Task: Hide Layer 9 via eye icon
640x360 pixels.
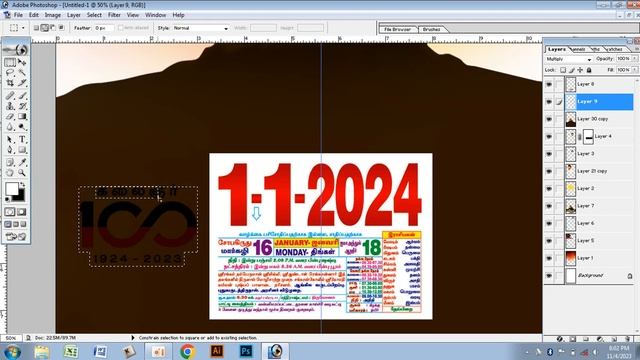Action: point(549,102)
